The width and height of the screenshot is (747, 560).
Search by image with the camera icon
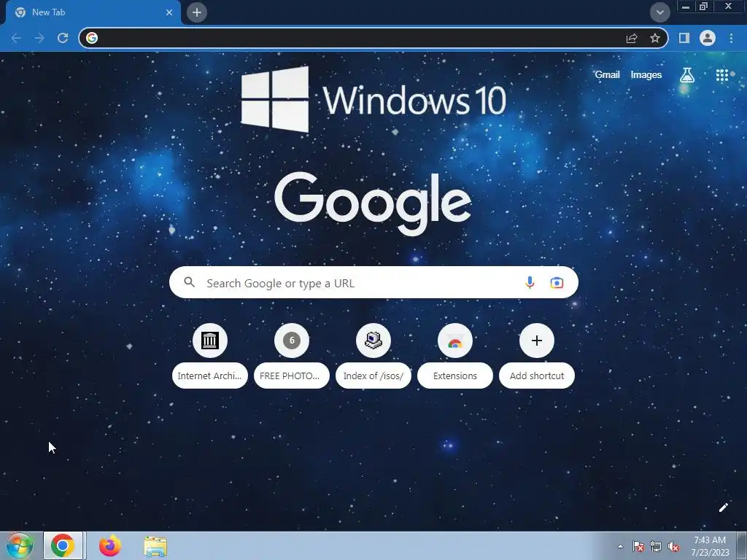click(x=557, y=283)
